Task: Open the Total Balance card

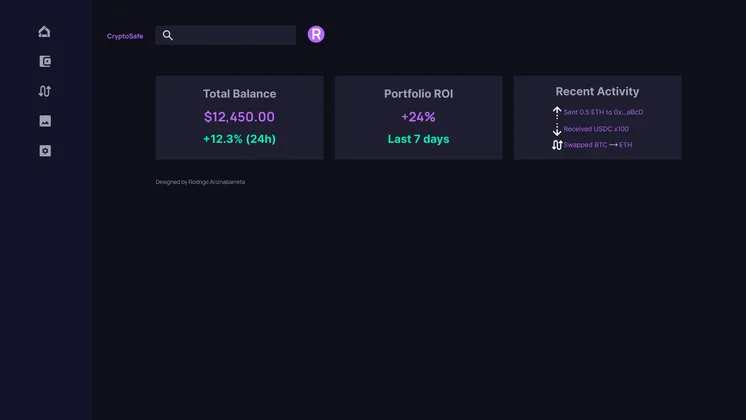Action: point(239,117)
